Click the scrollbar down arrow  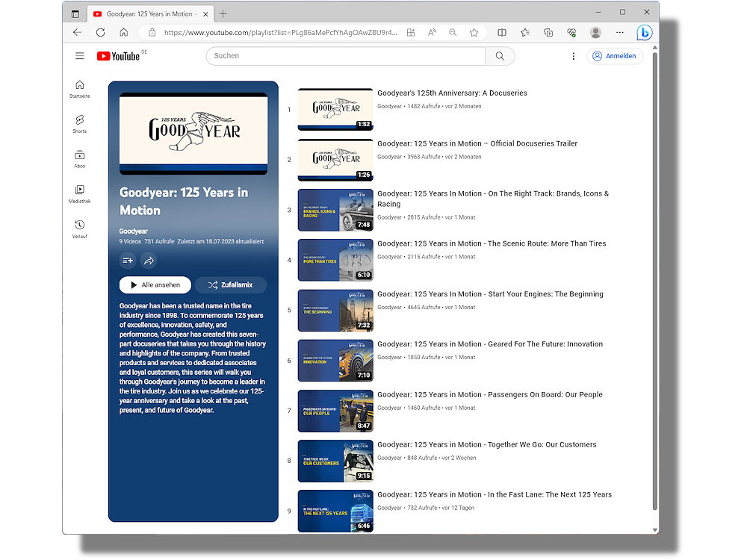(655, 529)
